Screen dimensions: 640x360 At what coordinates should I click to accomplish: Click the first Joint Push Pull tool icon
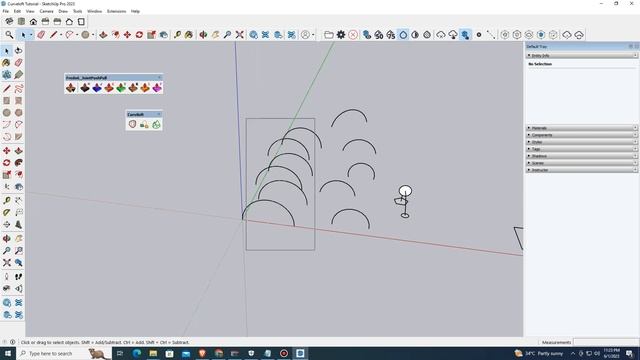point(71,87)
